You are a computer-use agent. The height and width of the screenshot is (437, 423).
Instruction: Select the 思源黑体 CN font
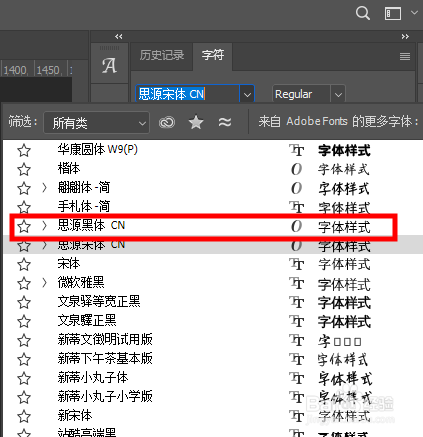tap(91, 225)
